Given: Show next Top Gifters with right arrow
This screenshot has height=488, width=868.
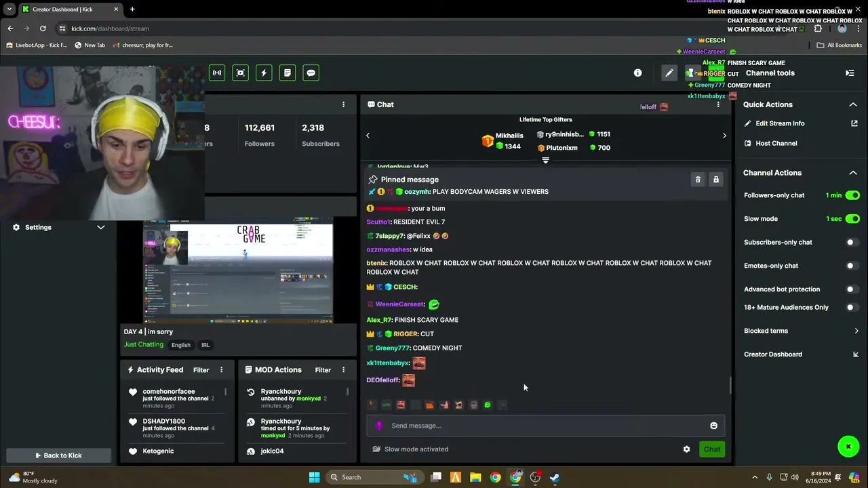Looking at the screenshot, I should pyautogui.click(x=724, y=136).
